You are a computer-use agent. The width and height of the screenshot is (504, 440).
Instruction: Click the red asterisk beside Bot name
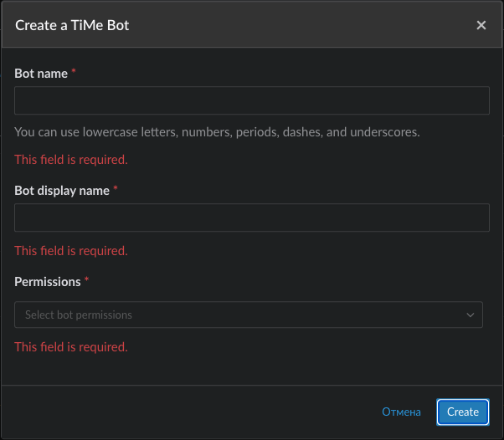coord(74,70)
